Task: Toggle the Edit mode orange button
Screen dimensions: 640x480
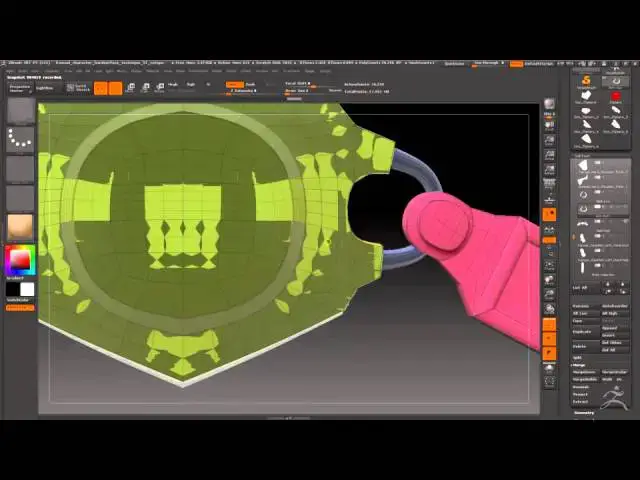Action: click(100, 88)
